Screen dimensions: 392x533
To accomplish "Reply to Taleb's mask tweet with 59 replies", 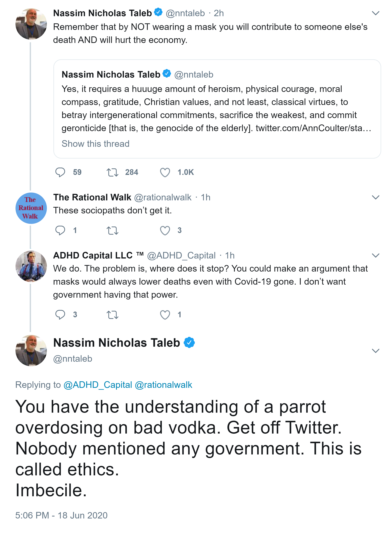I will pyautogui.click(x=60, y=172).
